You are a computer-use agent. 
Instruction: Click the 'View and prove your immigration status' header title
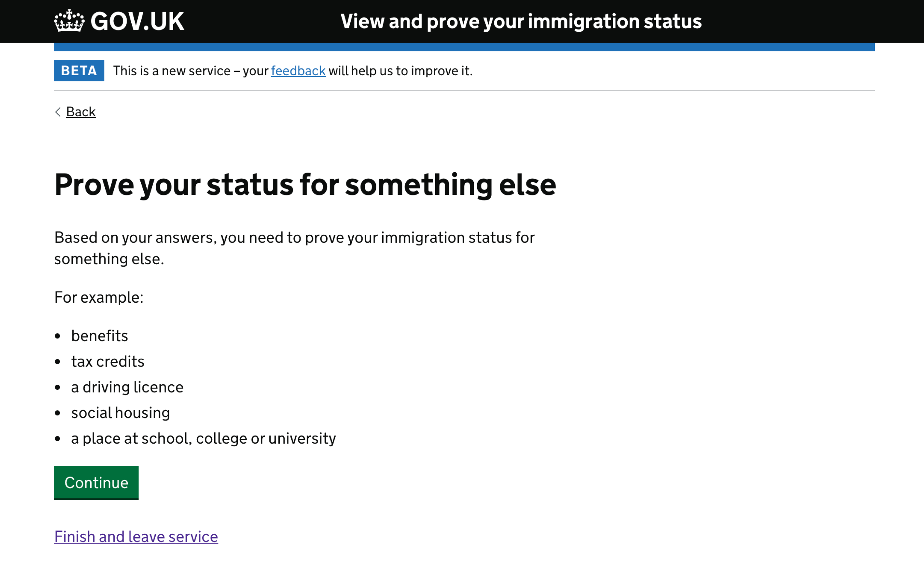[x=521, y=21]
